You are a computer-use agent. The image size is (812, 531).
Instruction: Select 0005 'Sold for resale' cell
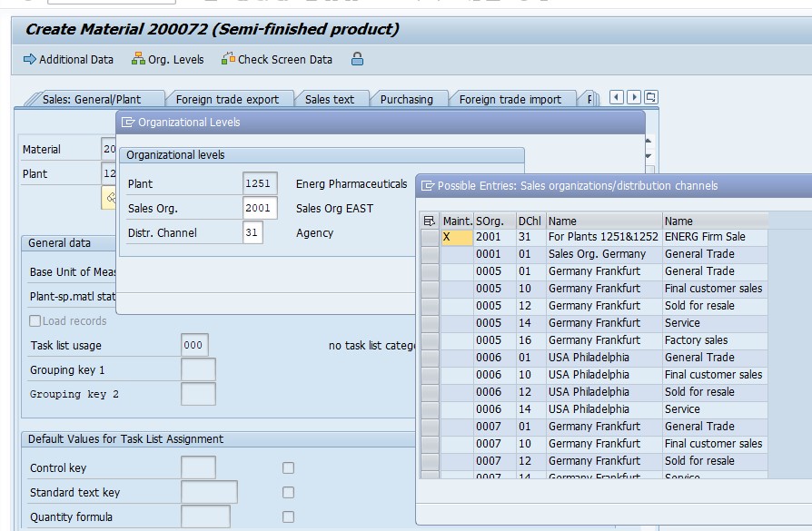pyautogui.click(x=715, y=306)
